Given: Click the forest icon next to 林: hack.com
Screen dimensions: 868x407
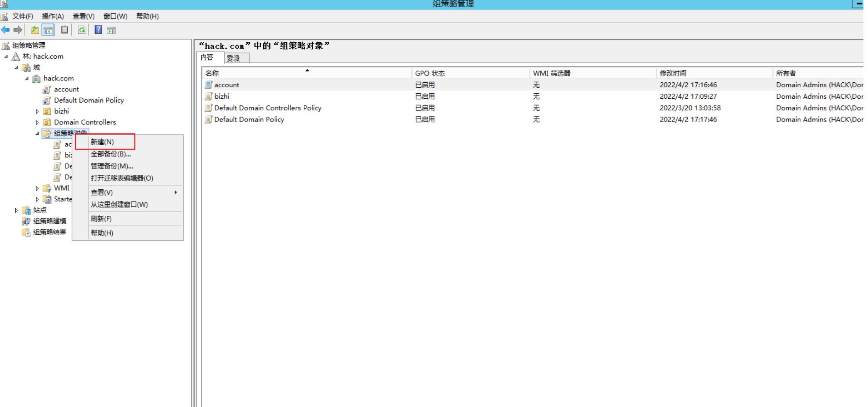Looking at the screenshot, I should pos(16,56).
